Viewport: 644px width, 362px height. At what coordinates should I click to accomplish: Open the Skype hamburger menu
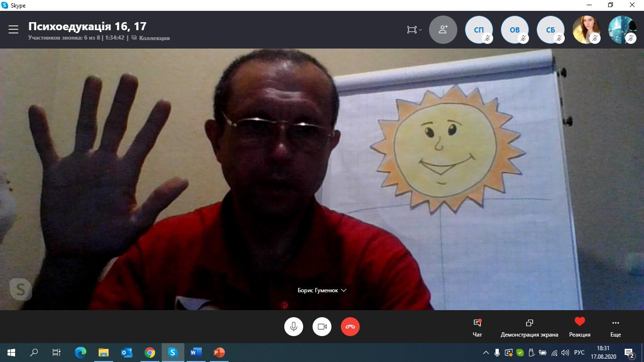pos(13,30)
